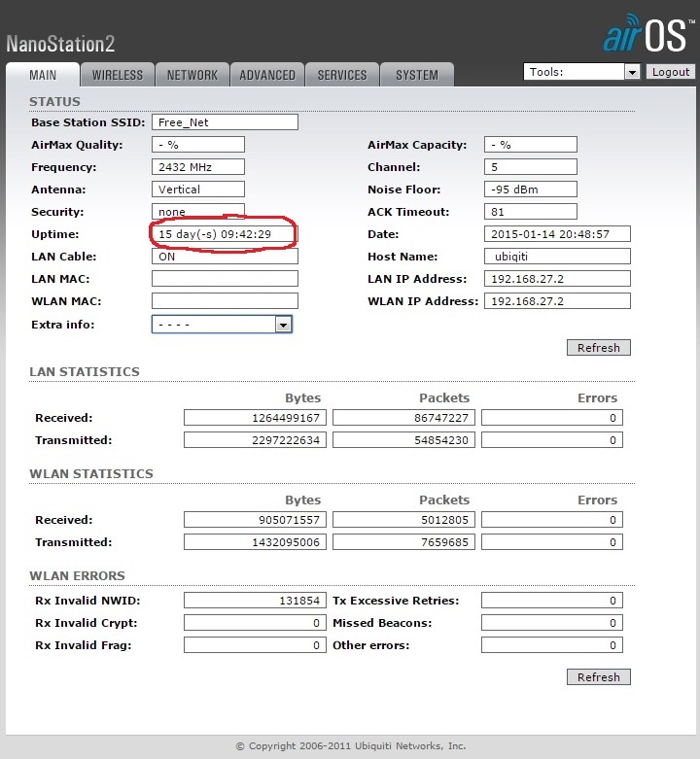The height and width of the screenshot is (759, 700).
Task: Click Refresh below WLAN Errors
Action: [599, 677]
